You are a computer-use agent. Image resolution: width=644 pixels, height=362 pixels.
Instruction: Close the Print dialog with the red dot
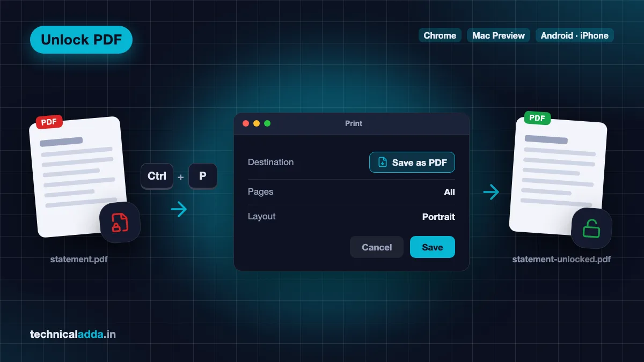[x=246, y=123]
